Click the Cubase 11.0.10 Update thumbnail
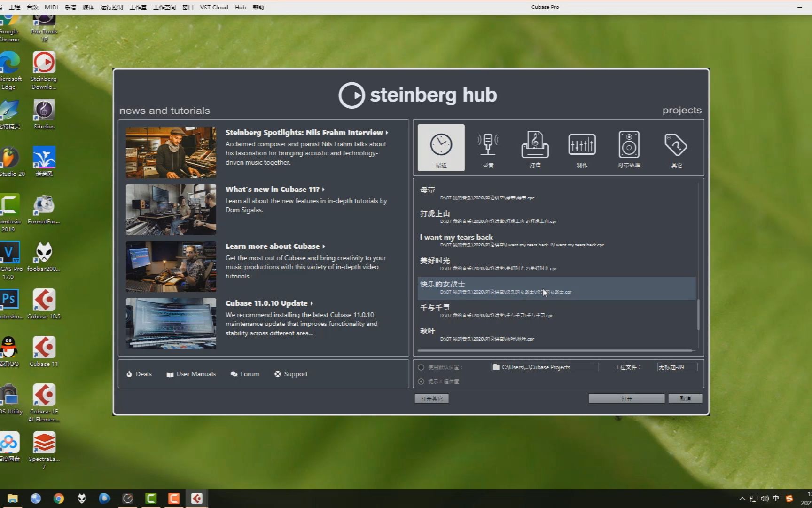The width and height of the screenshot is (812, 508). (x=171, y=324)
